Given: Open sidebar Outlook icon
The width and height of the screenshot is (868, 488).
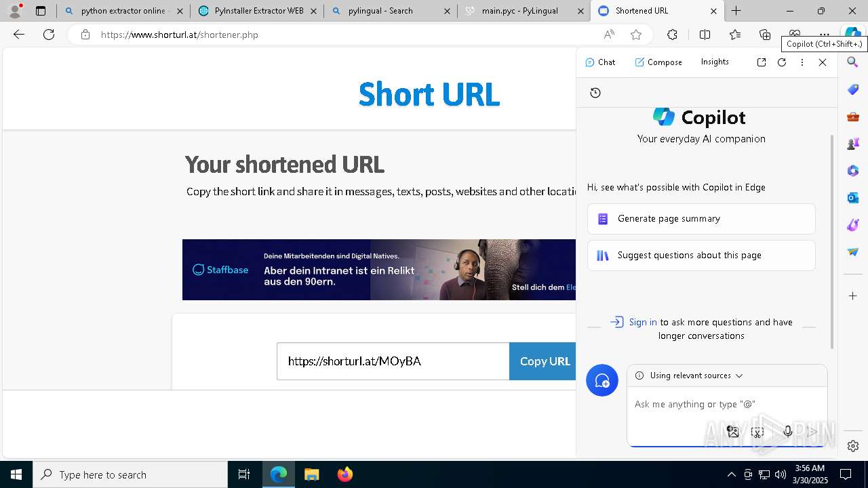Looking at the screenshot, I should [x=853, y=198].
